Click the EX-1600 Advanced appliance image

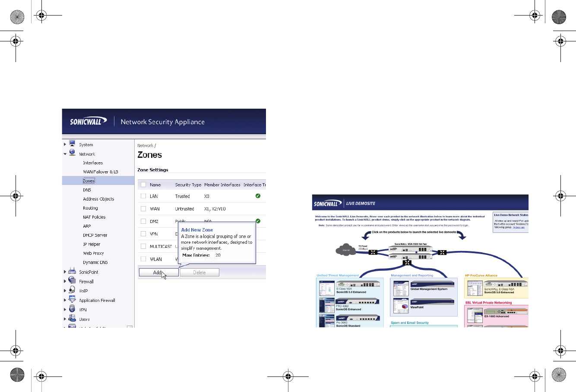coord(506,311)
